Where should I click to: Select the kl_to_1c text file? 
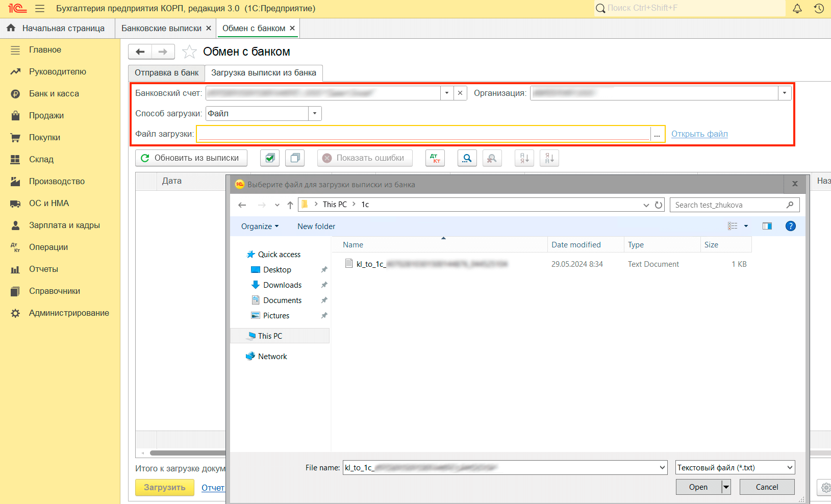(370, 264)
